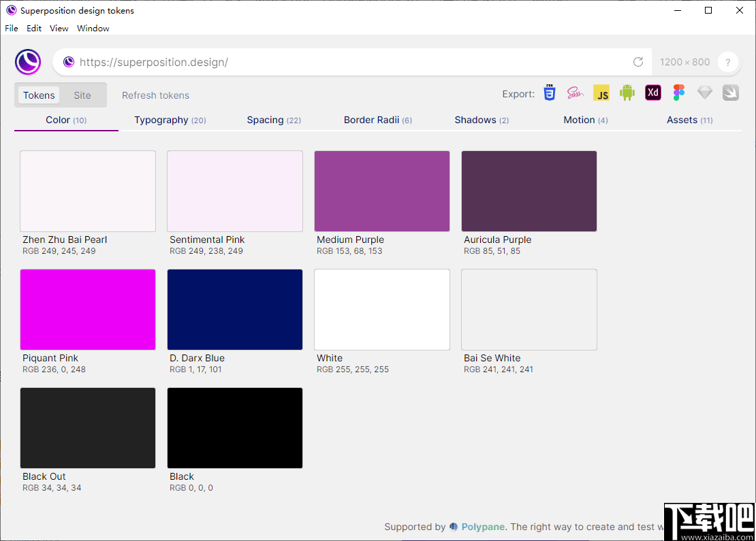Switch to the Shadows tab

click(481, 120)
